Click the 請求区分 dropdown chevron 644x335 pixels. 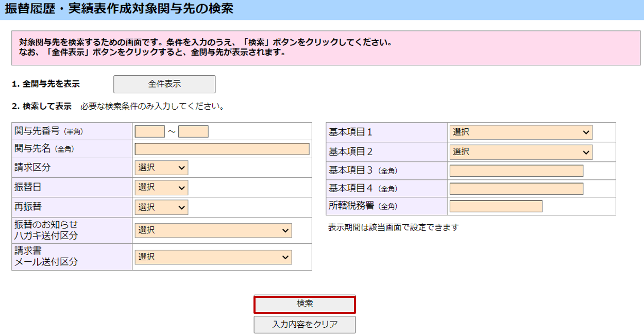pos(181,168)
